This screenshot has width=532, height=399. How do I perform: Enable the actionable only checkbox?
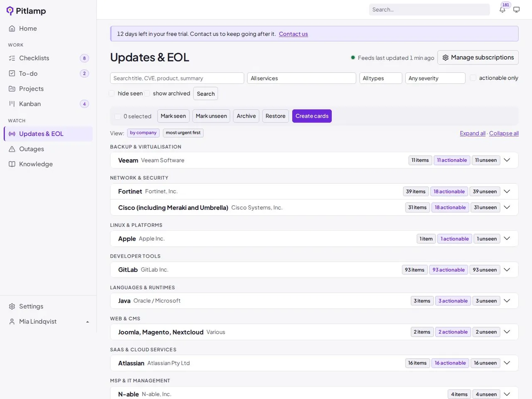473,78
